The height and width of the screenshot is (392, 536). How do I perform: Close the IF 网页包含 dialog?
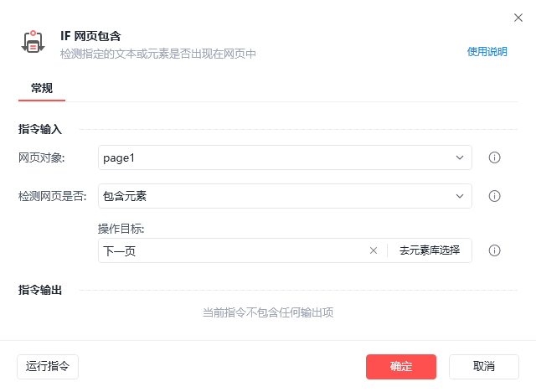(518, 17)
